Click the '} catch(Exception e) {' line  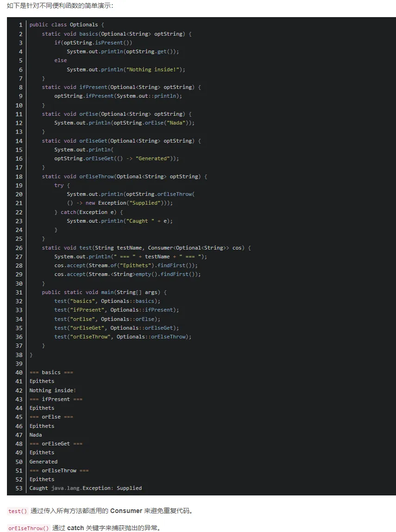tap(88, 212)
